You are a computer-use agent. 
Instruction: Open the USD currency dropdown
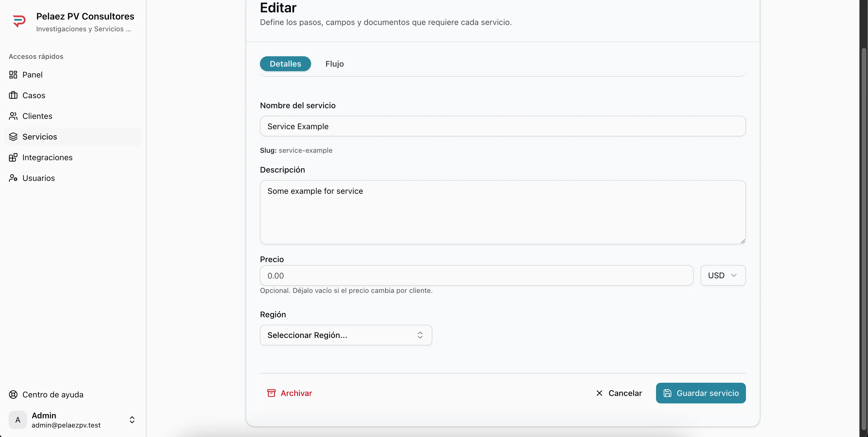[x=723, y=276]
